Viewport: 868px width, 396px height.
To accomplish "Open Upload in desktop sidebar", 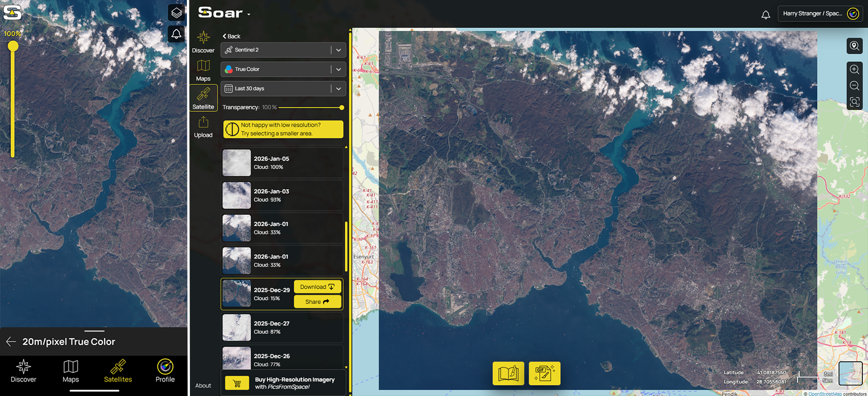I will click(203, 127).
